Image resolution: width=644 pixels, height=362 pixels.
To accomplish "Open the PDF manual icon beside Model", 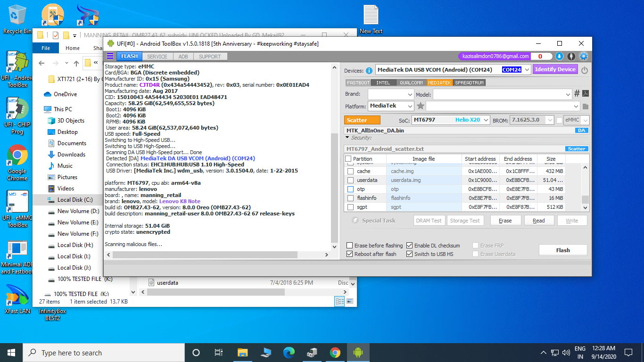I will 586,93.
